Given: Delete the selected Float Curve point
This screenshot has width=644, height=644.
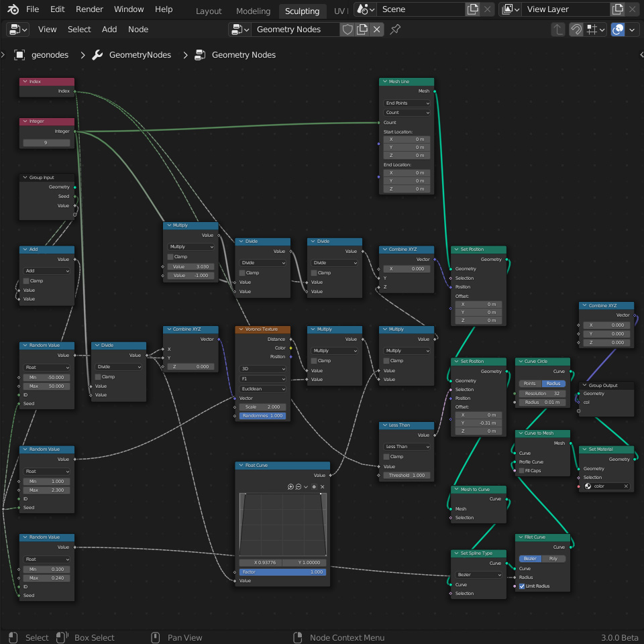Looking at the screenshot, I should point(322,486).
